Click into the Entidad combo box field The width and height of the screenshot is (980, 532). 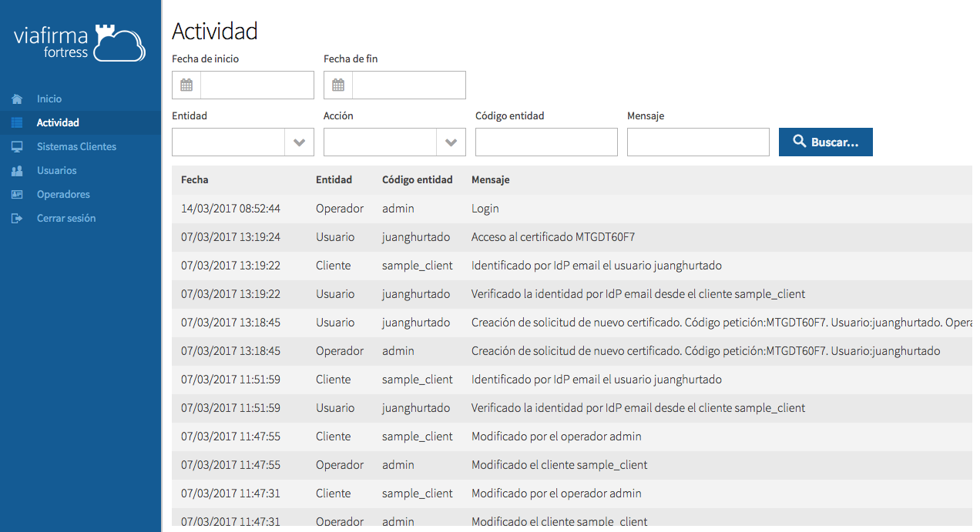[x=229, y=142]
